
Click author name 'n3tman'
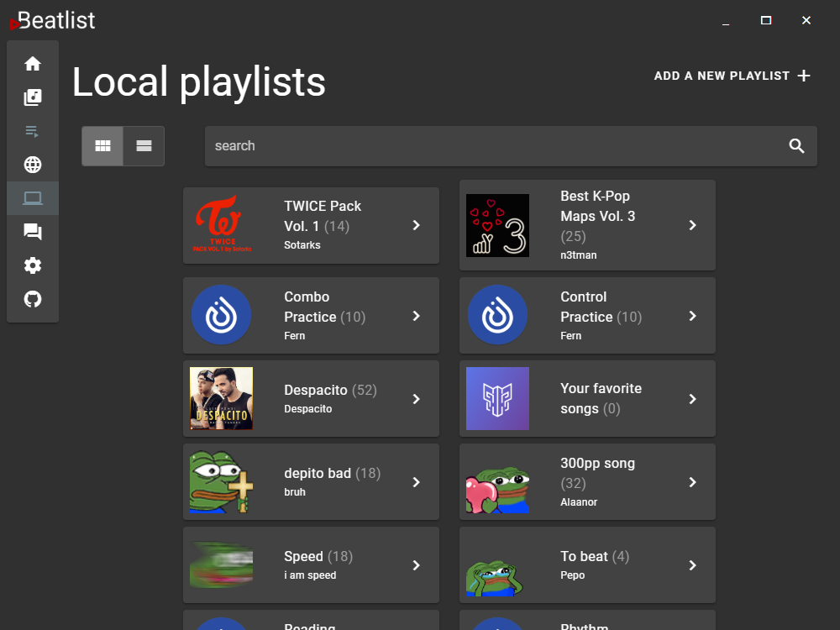(x=579, y=255)
